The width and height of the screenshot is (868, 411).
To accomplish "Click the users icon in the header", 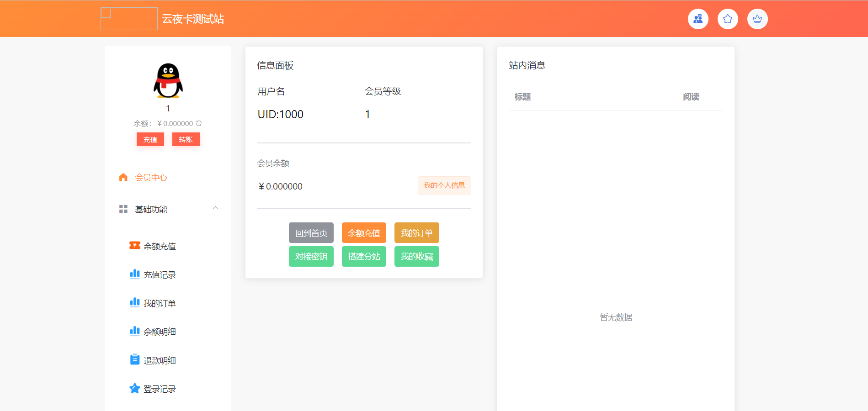I will [698, 19].
